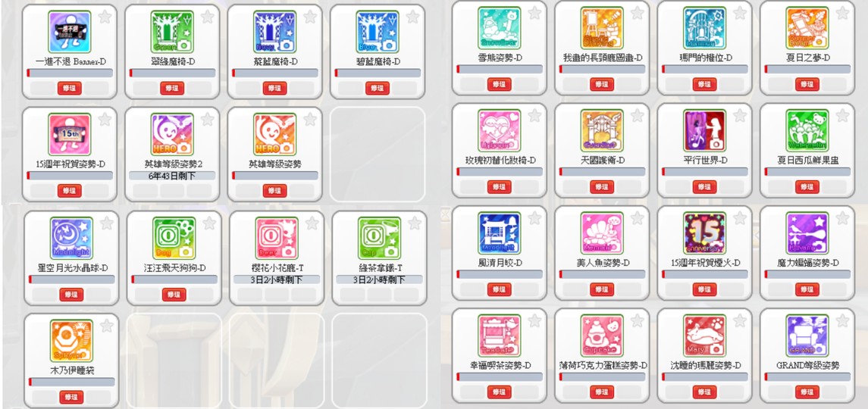Click the 15週年祝賀煙火-D fireworks icon
The image size is (868, 409).
pyautogui.click(x=705, y=233)
